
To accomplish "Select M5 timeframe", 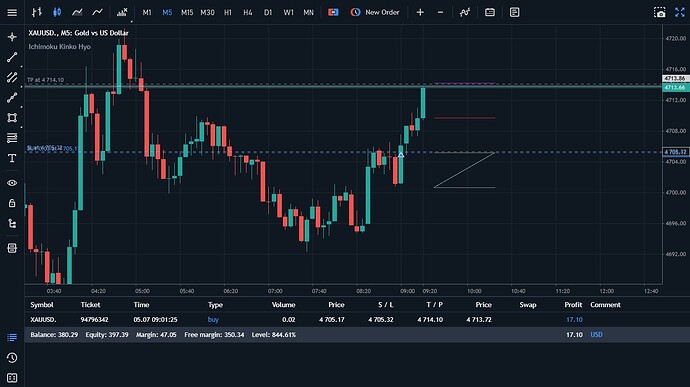I will click(x=167, y=13).
